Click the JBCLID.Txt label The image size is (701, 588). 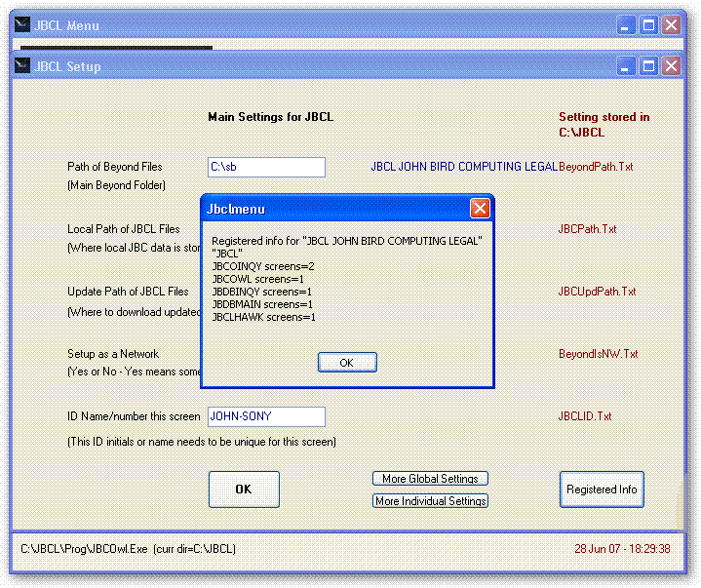coord(585,416)
